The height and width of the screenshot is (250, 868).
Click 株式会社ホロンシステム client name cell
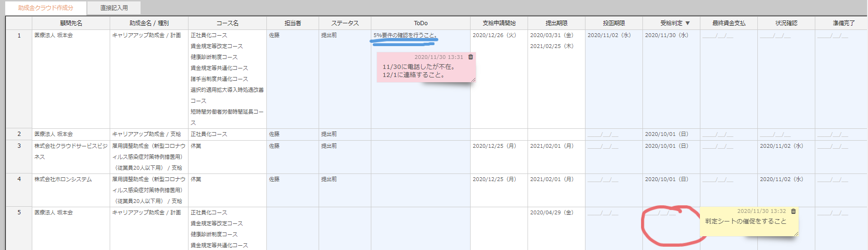tap(63, 179)
